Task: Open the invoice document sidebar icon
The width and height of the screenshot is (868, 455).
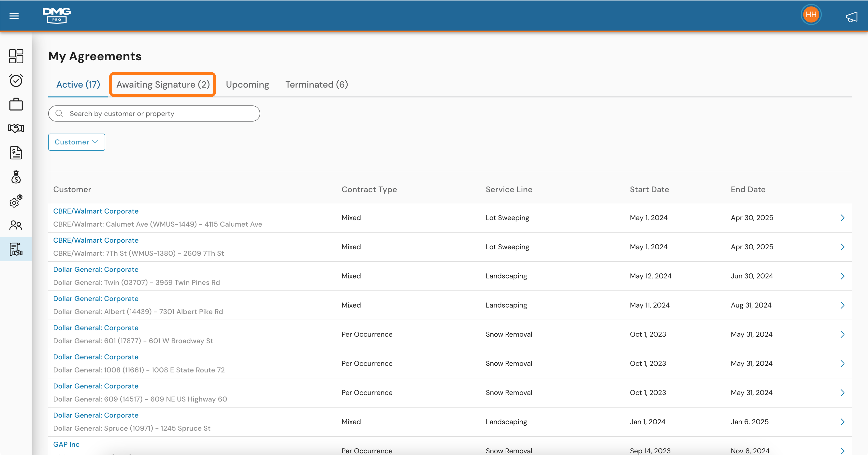Action: coord(16,152)
